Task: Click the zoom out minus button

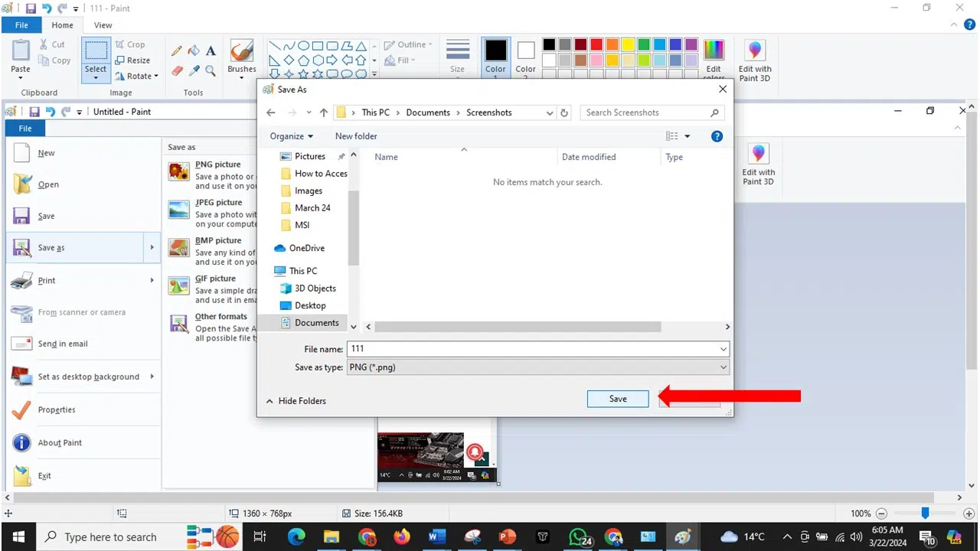Action: (x=881, y=514)
